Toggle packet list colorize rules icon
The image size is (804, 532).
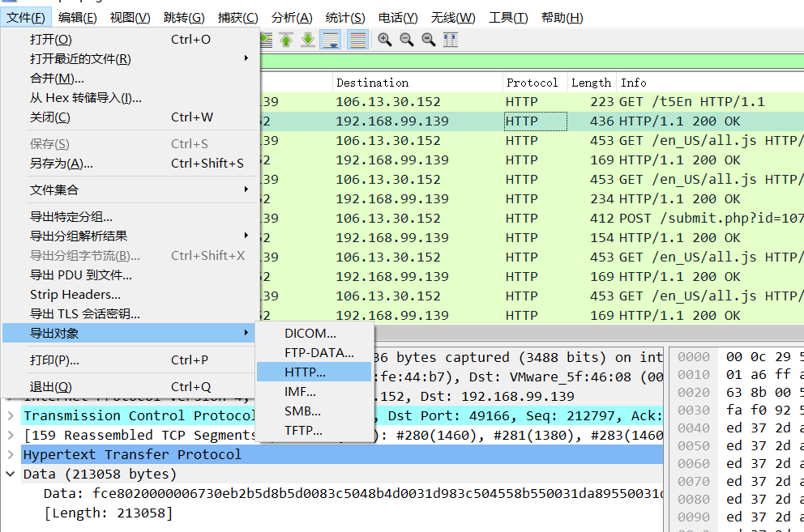pos(357,40)
